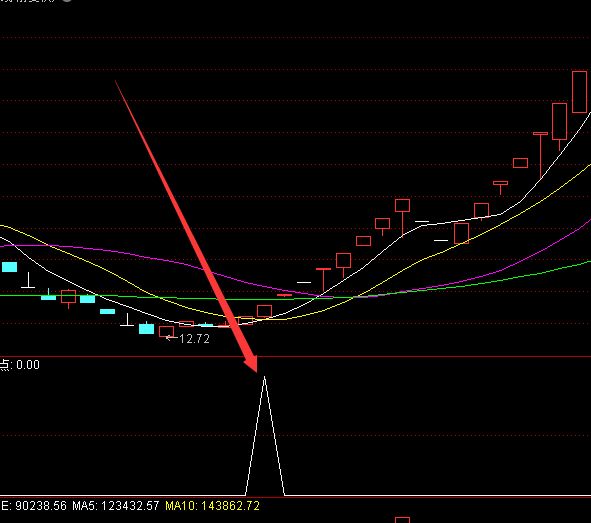Click the red T-shaped candle with long lower shadow
The image size is (591, 523).
point(540,154)
